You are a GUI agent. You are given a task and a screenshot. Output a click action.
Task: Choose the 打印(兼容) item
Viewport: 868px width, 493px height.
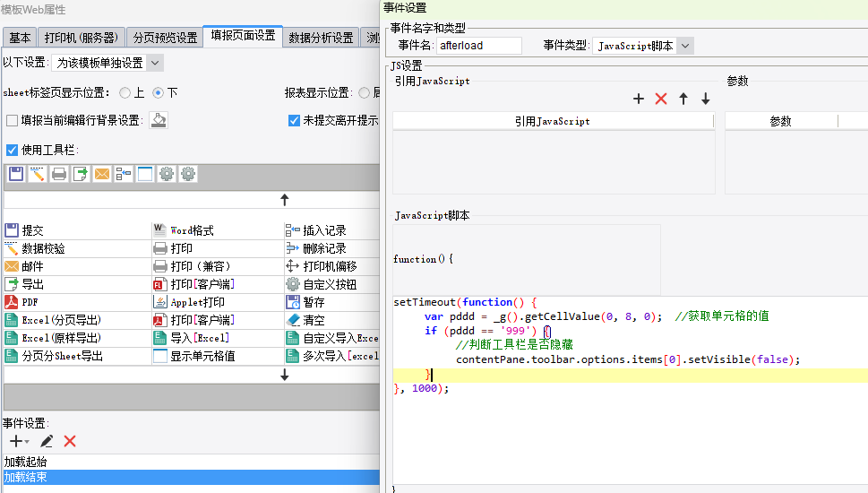pos(192,266)
